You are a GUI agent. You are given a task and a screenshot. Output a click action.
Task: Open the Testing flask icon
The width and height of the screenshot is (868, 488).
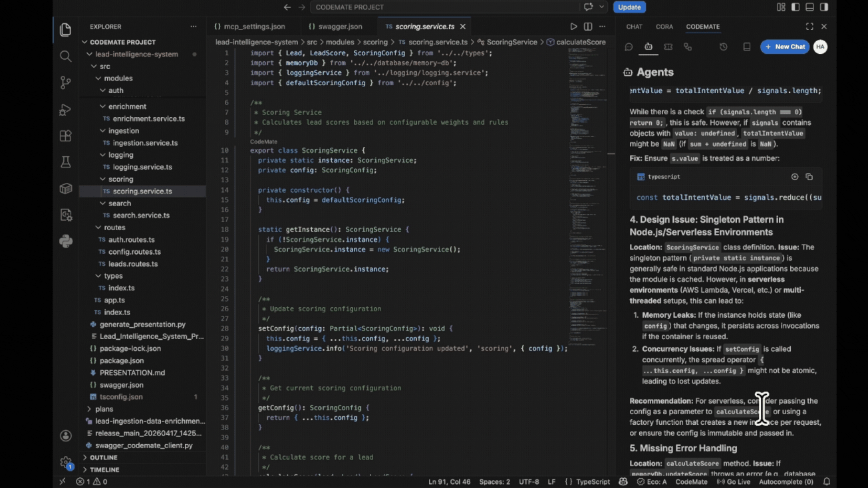coord(65,162)
